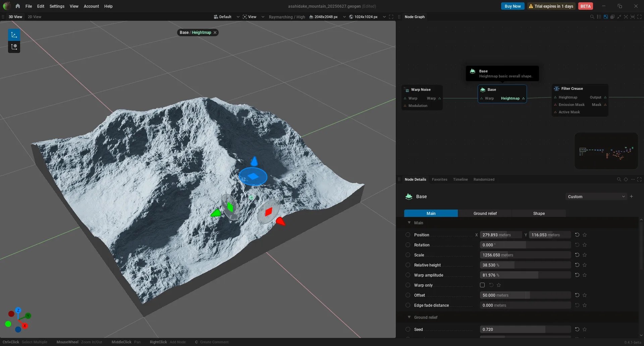
Task: Click the Buy Now button
Action: tap(513, 6)
